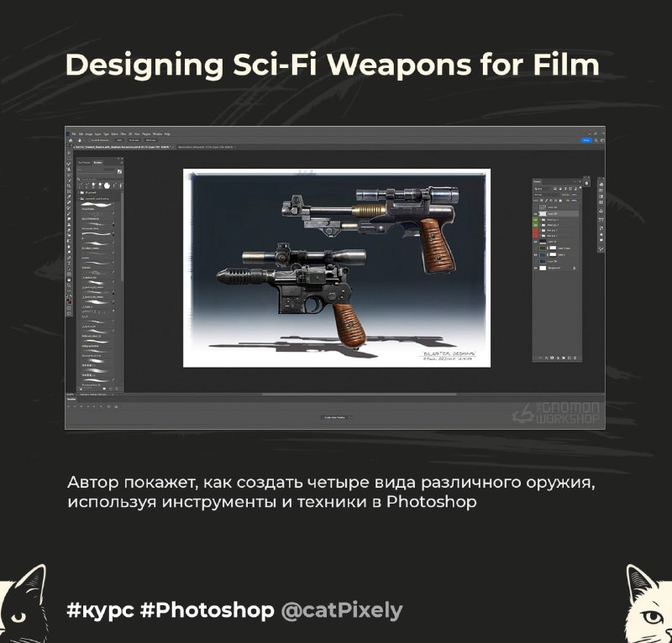Screen dimensions: 672x643
Task: Click the Change Screen Mode icon
Action: pos(69,314)
